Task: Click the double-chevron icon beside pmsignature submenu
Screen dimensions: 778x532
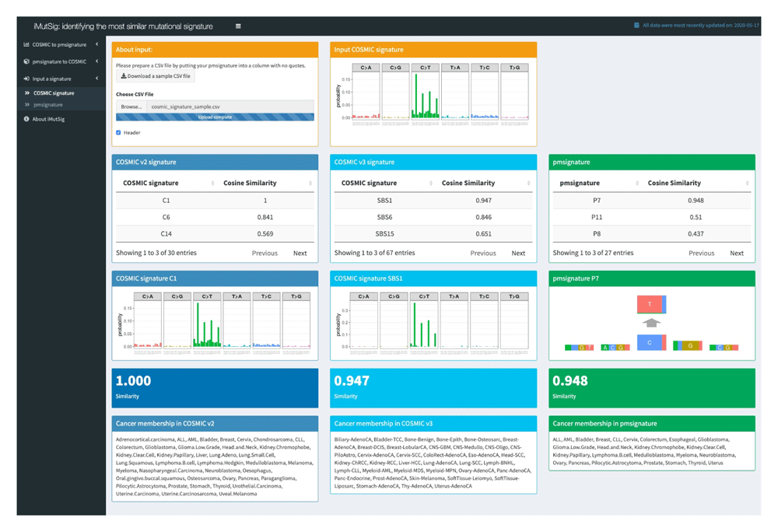Action: 27,104
